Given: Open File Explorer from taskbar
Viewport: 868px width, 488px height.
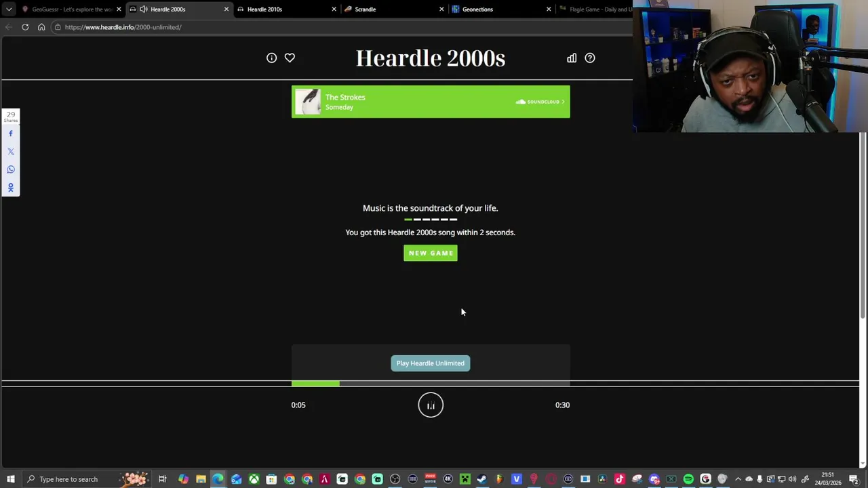Looking at the screenshot, I should (x=201, y=479).
